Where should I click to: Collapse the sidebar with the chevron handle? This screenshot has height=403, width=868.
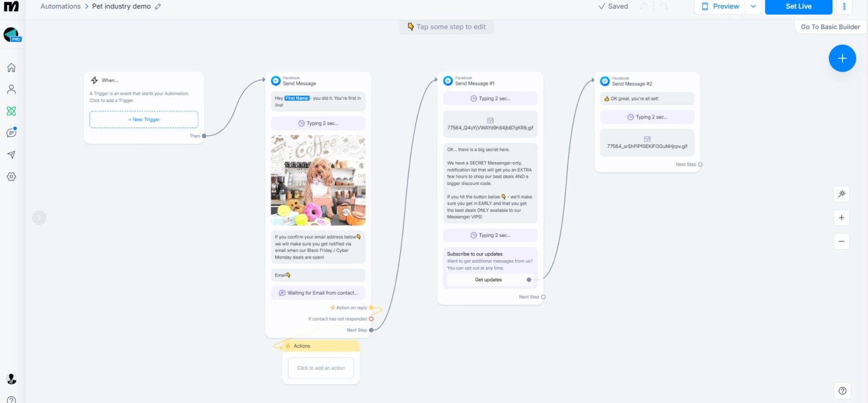coord(39,217)
